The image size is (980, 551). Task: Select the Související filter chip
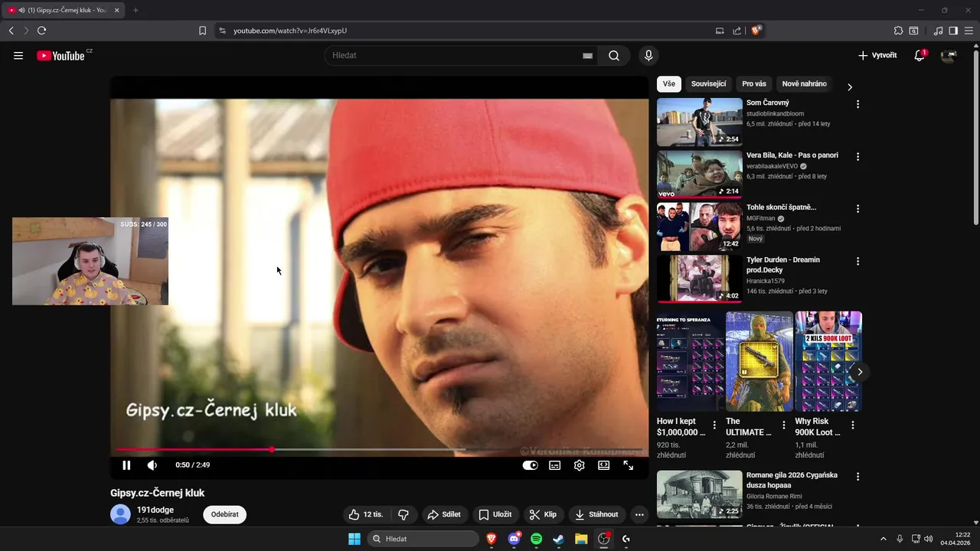(708, 84)
